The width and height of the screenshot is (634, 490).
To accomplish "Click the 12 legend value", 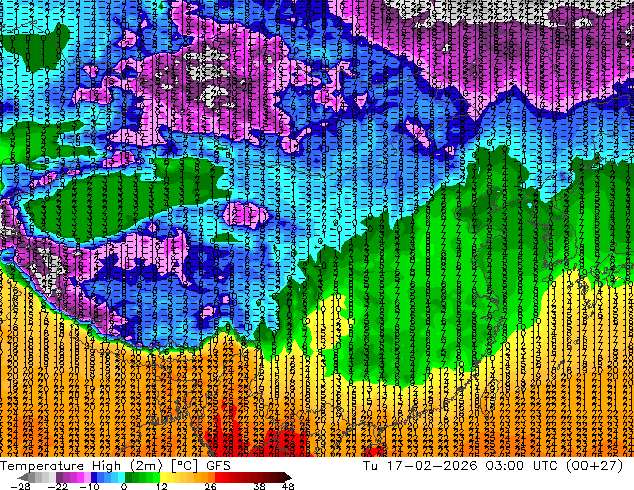I will click(162, 486).
